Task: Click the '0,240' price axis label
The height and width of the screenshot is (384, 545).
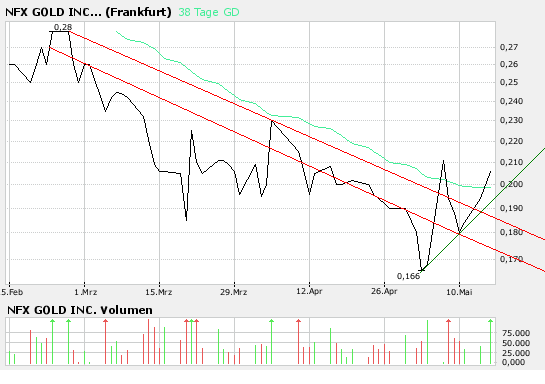Action: [x=511, y=101]
